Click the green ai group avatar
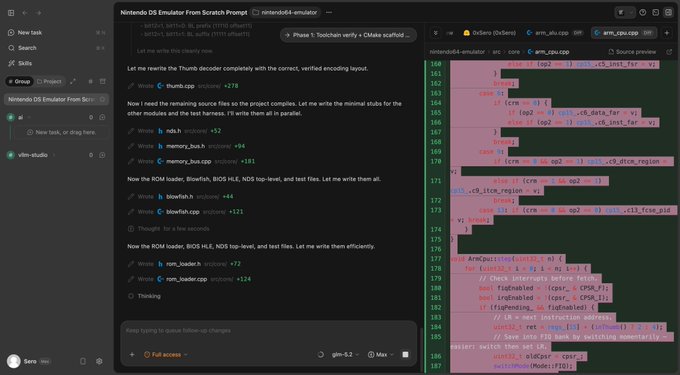 11,117
